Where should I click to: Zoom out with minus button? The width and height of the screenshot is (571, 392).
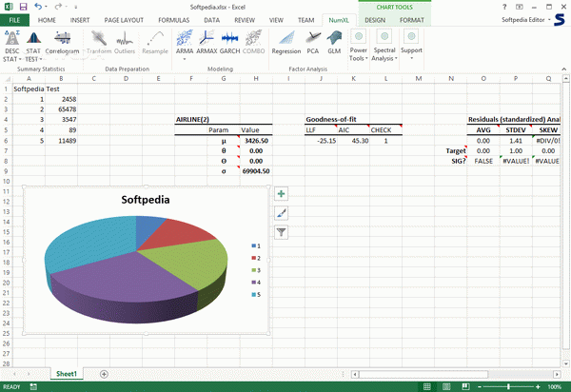[480, 386]
